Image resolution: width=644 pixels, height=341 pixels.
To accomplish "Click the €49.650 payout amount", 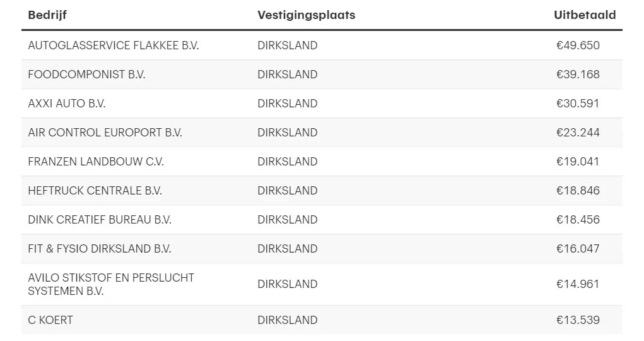I will coord(578,45).
